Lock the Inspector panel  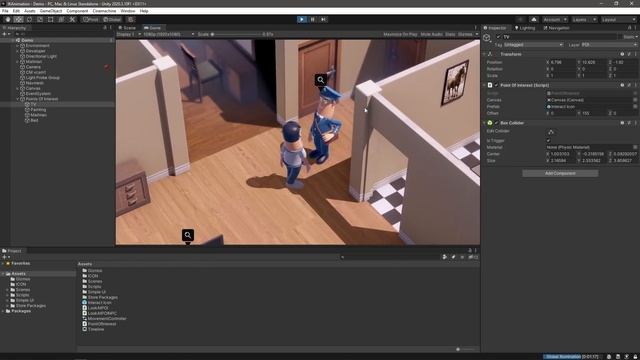629,28
